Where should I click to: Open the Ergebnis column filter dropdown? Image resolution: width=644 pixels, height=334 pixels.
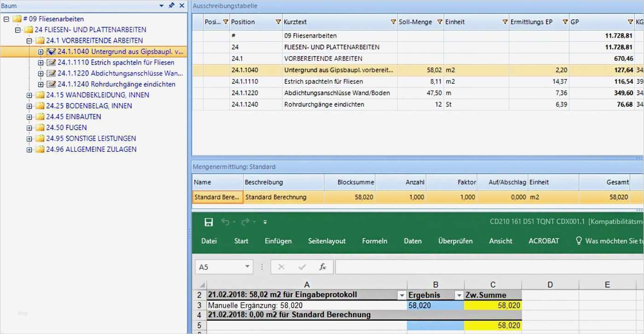coord(459,295)
